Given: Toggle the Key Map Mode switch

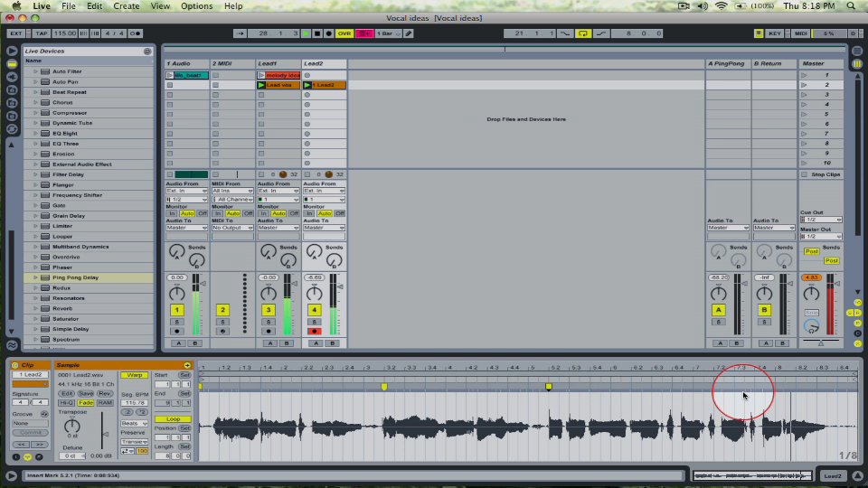Looking at the screenshot, I should coord(775,33).
